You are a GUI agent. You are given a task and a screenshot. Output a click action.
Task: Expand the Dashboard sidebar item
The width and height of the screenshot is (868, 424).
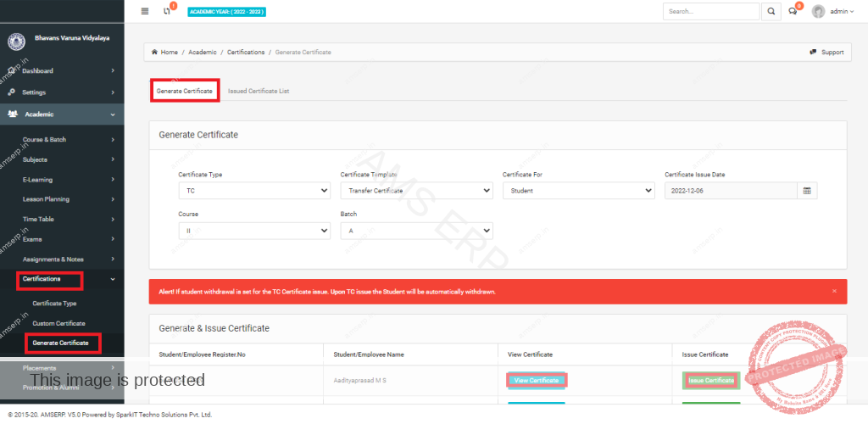62,71
